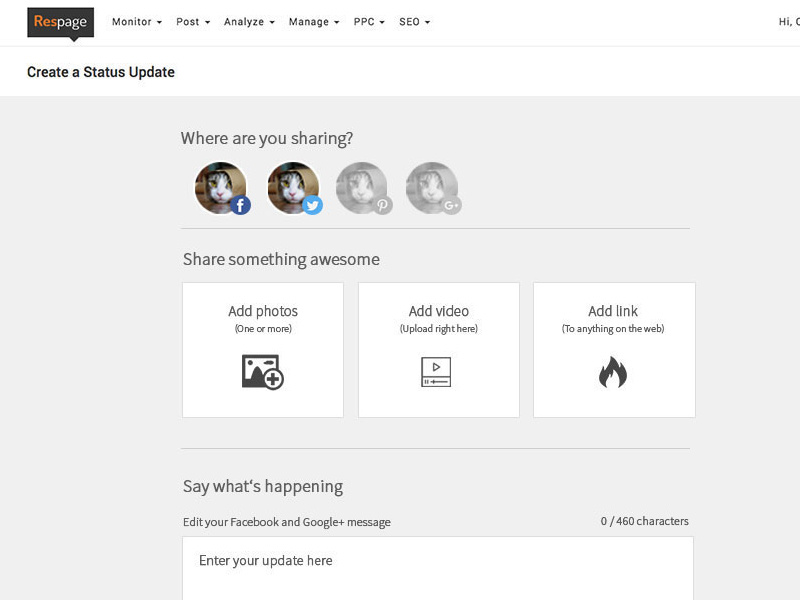The height and width of the screenshot is (600, 800).
Task: Click the Respage logo
Action: click(60, 21)
